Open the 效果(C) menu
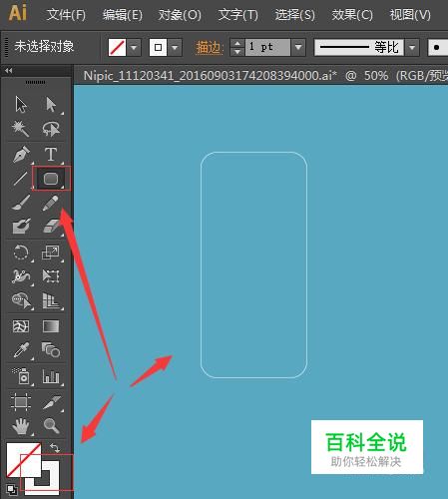 coord(352,15)
